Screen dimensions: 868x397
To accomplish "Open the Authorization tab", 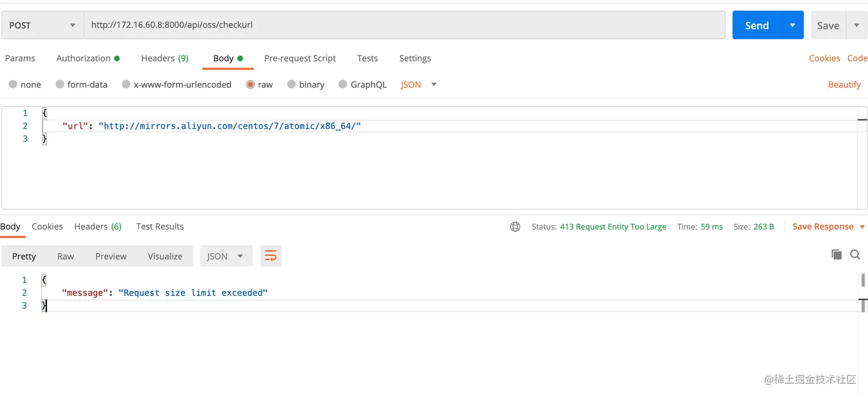I will (x=88, y=58).
